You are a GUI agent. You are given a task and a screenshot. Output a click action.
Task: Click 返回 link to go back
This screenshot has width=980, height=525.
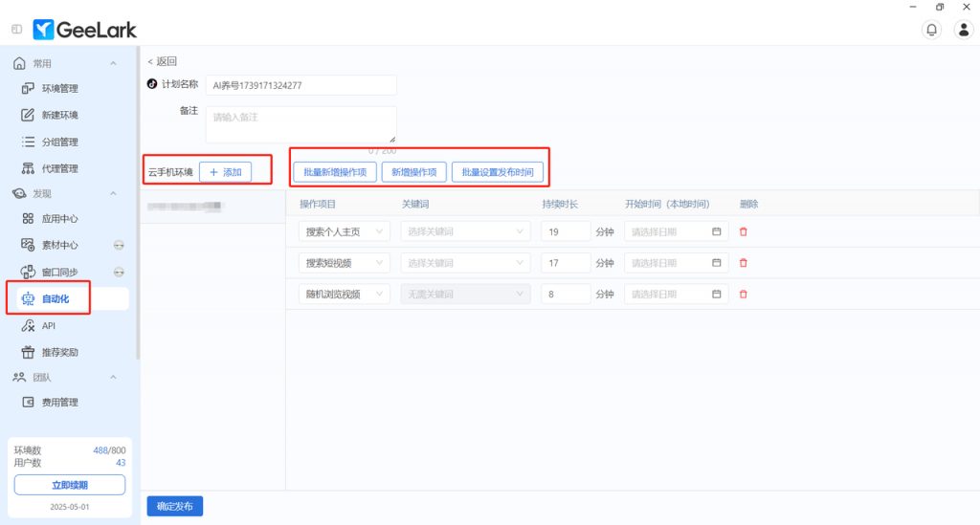162,61
